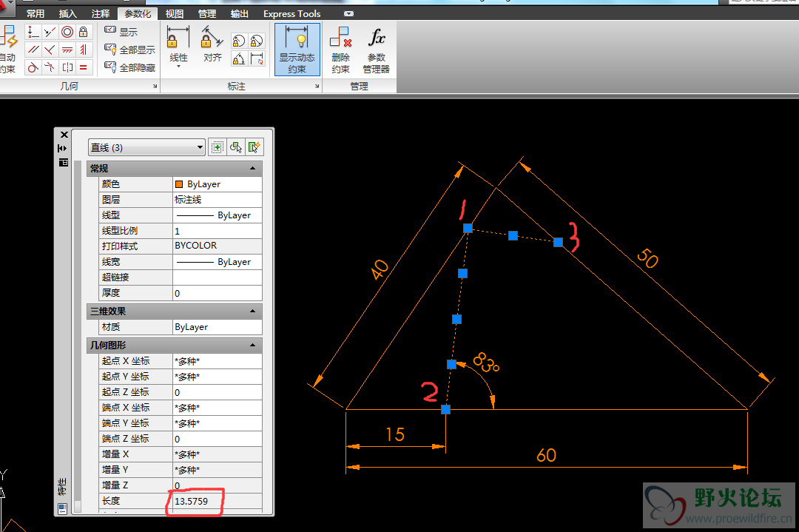Collapse the 常规 general section
Image resolution: width=799 pixels, height=532 pixels.
[253, 169]
